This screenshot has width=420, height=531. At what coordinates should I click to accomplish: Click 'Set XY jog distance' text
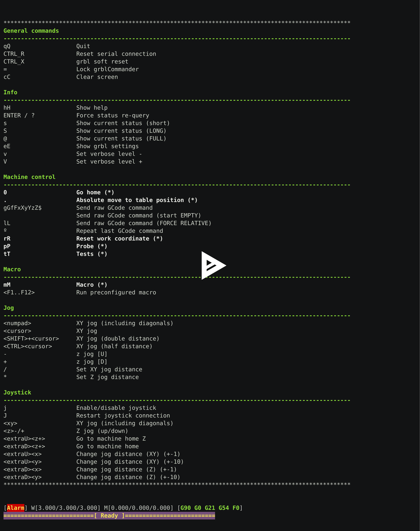coord(109,370)
